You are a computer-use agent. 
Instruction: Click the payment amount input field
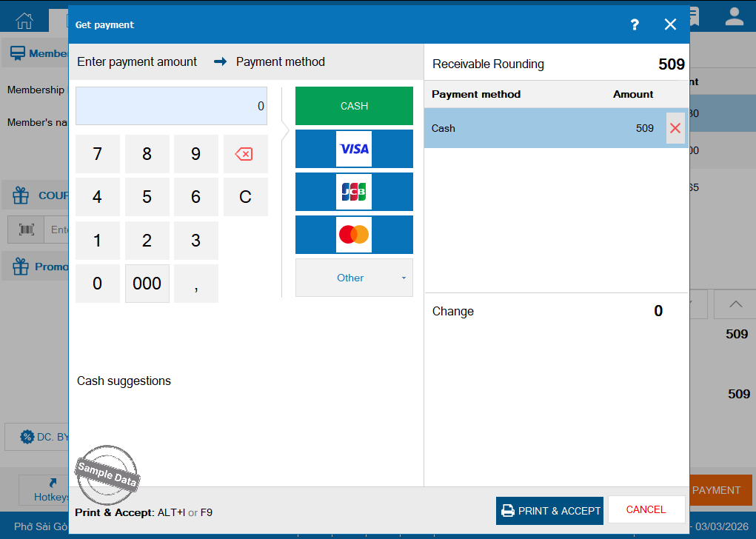[171, 106]
